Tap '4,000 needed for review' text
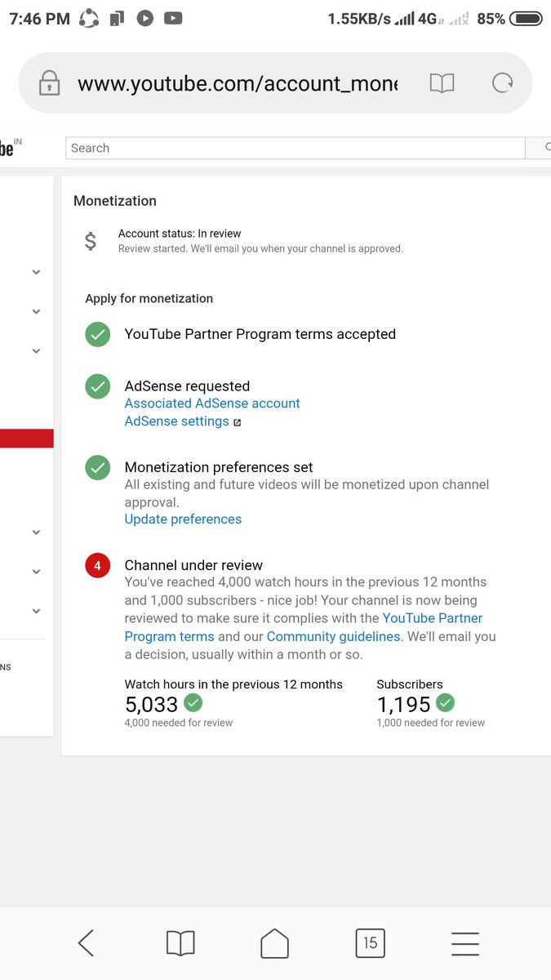 pos(179,723)
